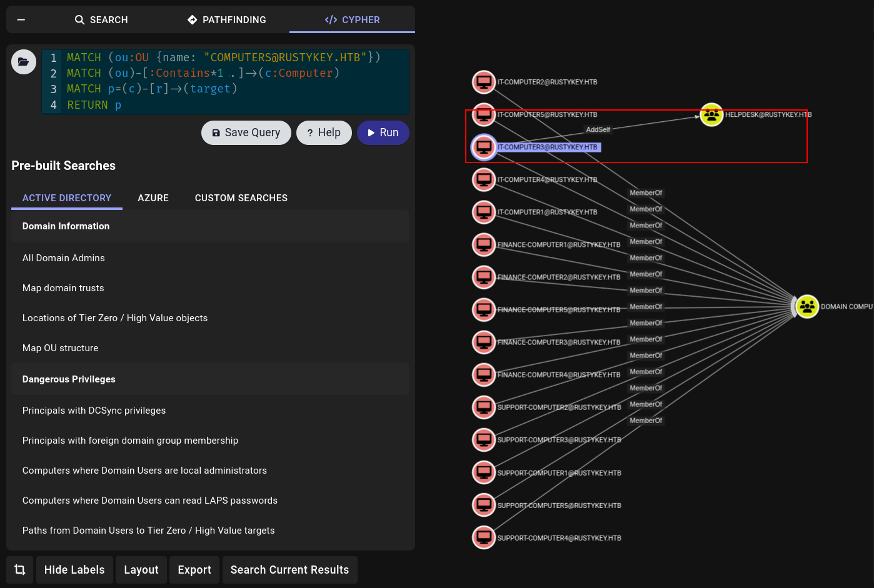This screenshot has width=874, height=588.
Task: Run Principals with DCSync privileges search
Action: click(x=94, y=411)
